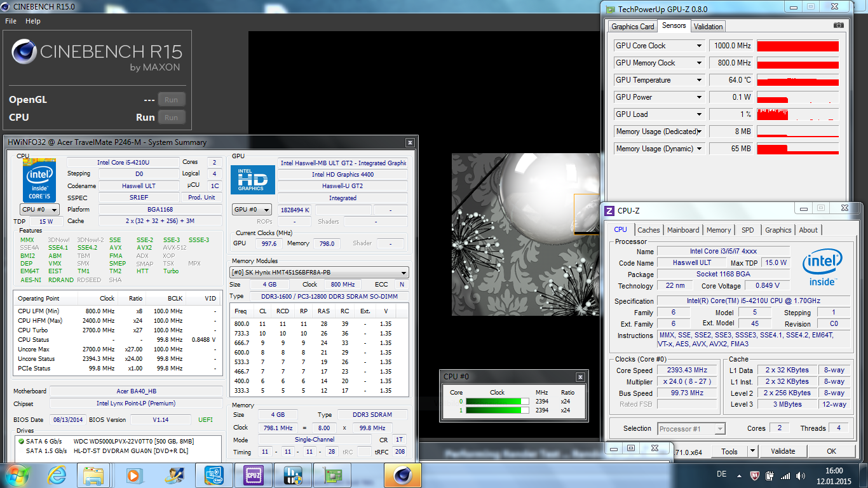868x488 pixels.
Task: Open Cinebench File menu
Action: 11,21
